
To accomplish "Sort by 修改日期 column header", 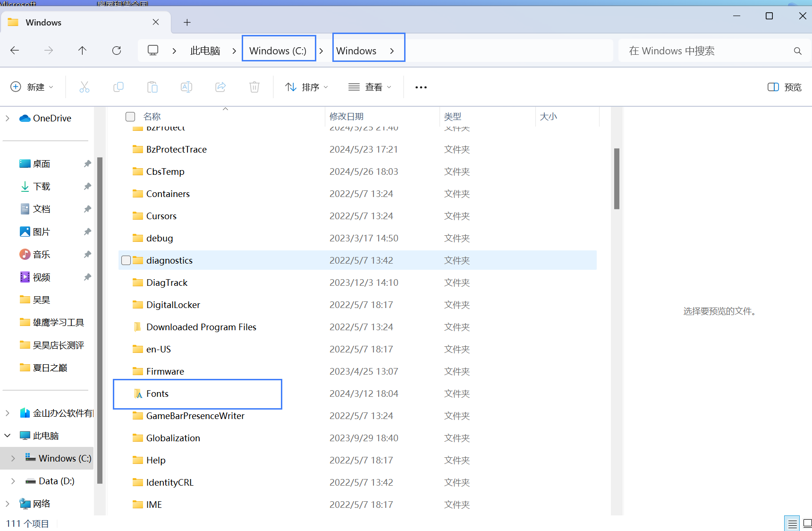I will pos(347,117).
